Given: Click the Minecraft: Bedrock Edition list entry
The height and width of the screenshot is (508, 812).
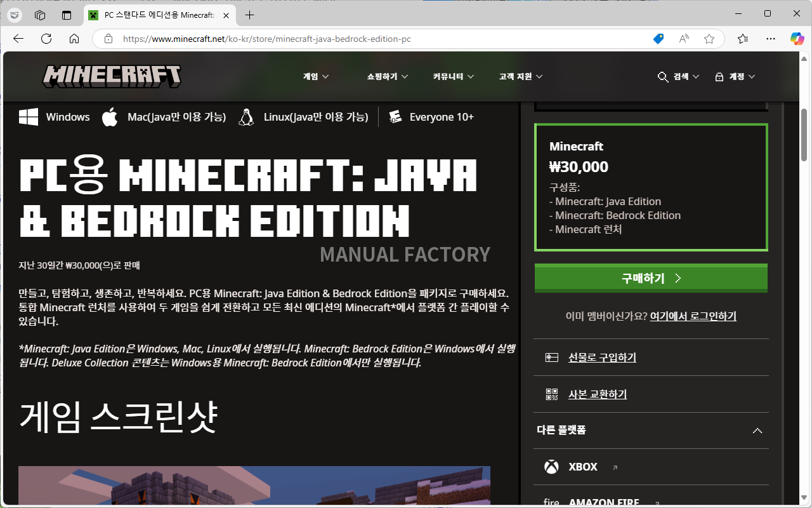Looking at the screenshot, I should (x=615, y=215).
